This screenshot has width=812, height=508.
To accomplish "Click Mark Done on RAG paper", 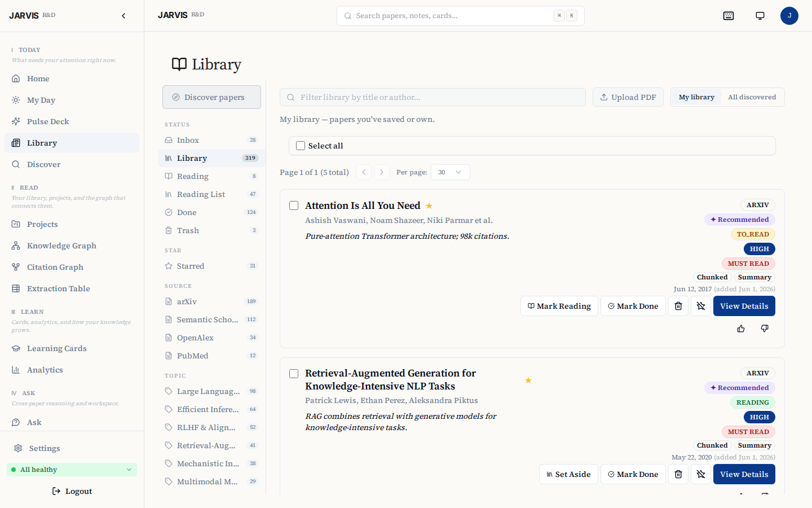I will (x=633, y=474).
